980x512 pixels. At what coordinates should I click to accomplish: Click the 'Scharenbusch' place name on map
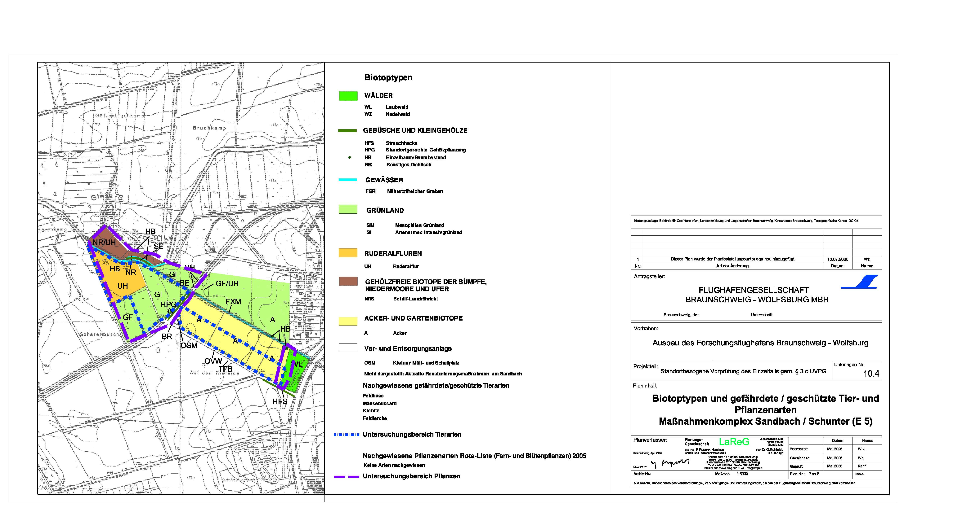pos(99,335)
